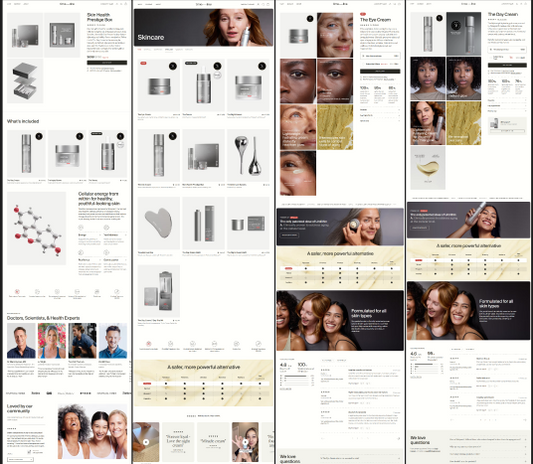
Task: Click the black add-to-cart button on The Day Cream page
Action: 507,65
